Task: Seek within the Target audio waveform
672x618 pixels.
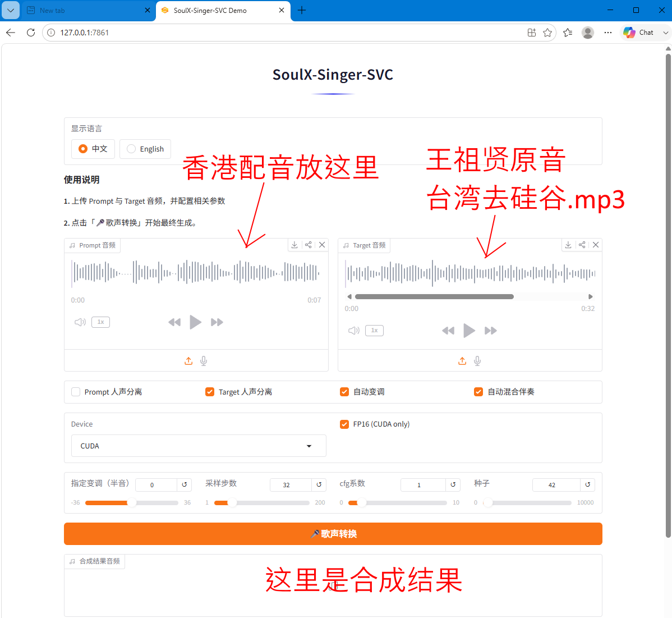Action: pos(470,273)
